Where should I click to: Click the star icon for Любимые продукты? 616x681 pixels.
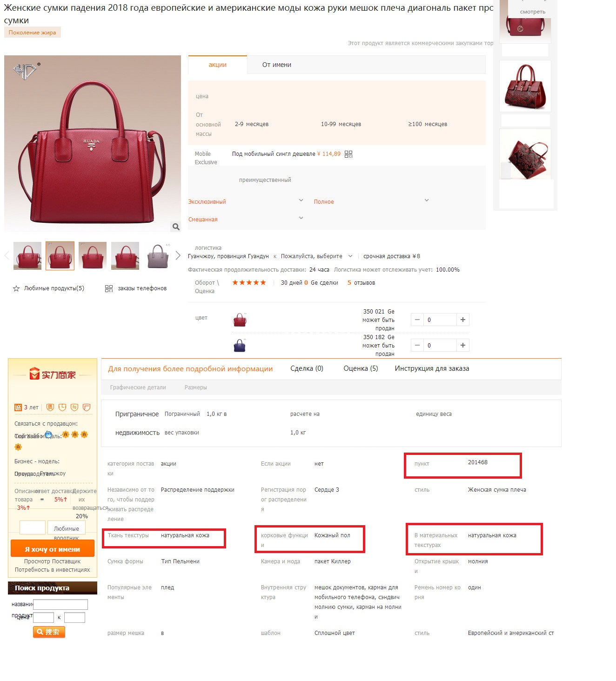pos(16,288)
